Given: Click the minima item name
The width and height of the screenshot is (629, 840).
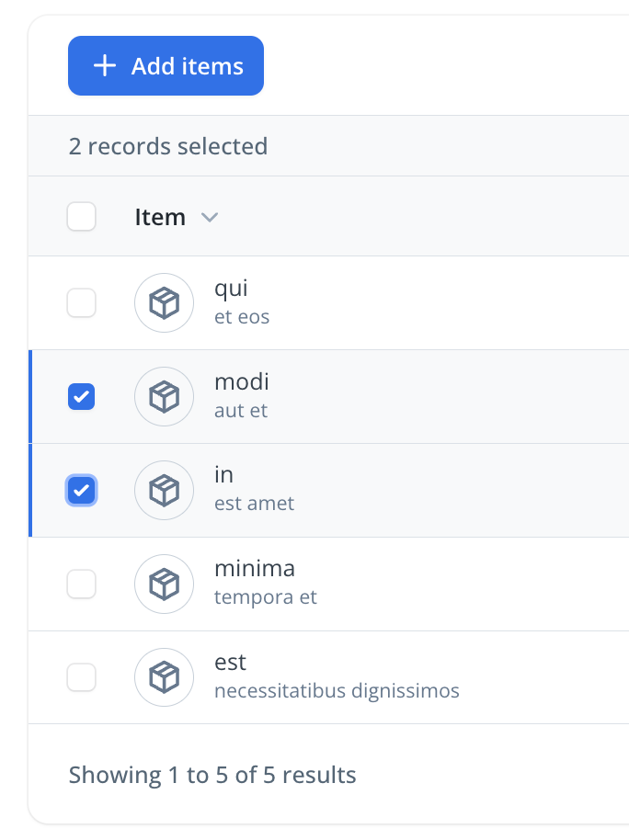Looking at the screenshot, I should point(255,570).
